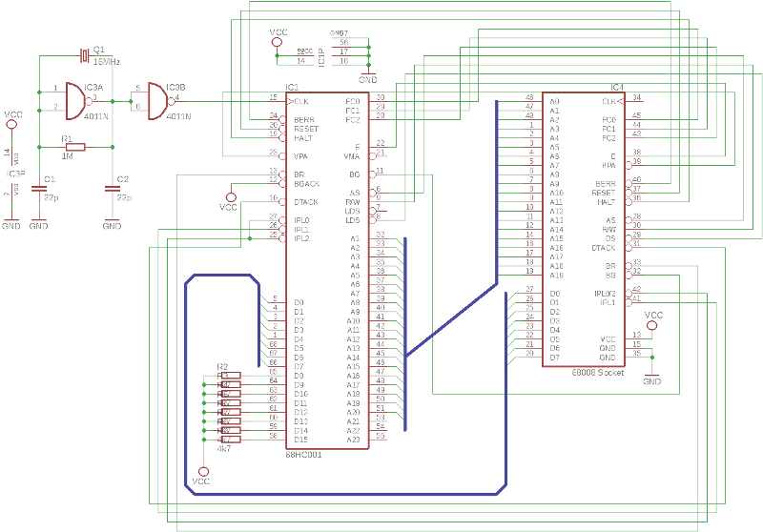Select the IC4 part name
This screenshot has height=532, width=763.
coord(617,87)
